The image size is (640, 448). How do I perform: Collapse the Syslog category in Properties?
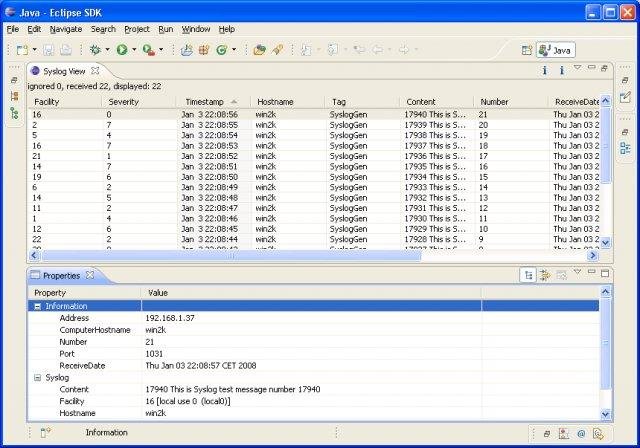click(37, 378)
